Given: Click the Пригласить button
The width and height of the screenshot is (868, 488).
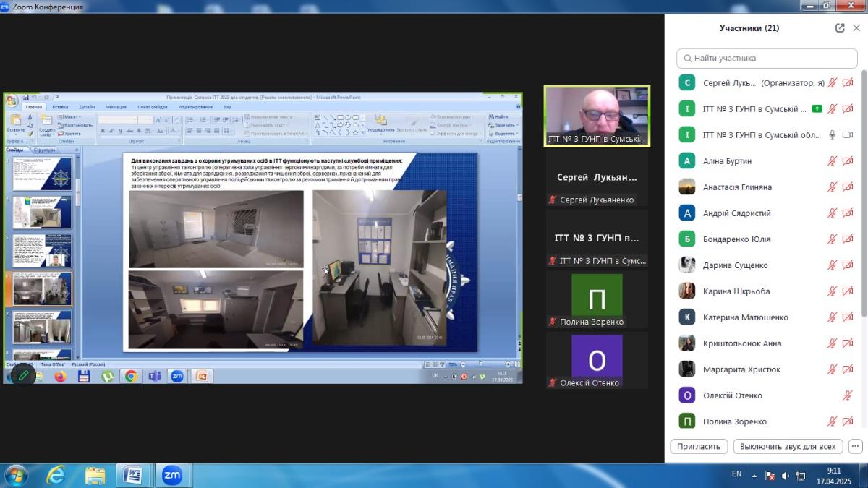Looking at the screenshot, I should (x=699, y=446).
